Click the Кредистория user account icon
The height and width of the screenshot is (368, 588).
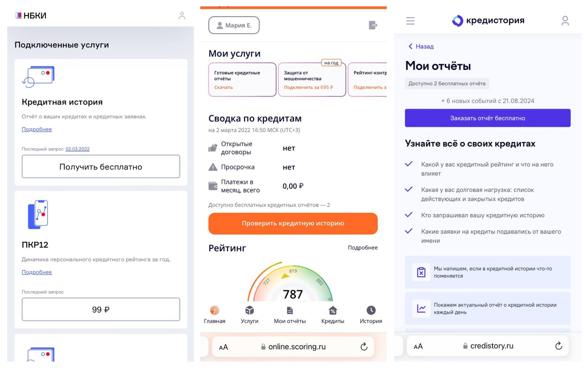click(x=565, y=21)
